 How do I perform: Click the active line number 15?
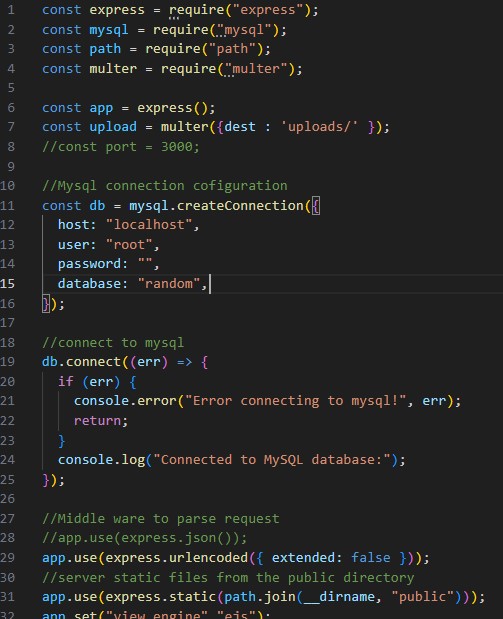tap(7, 283)
